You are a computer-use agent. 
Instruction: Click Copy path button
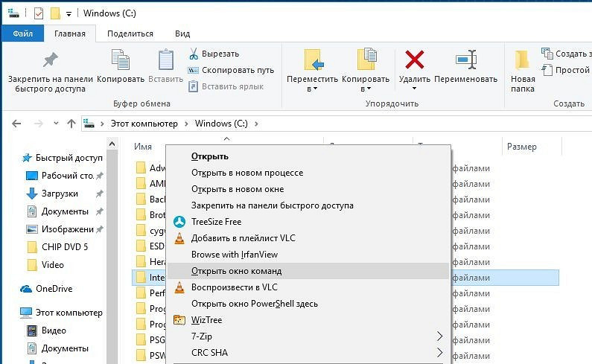click(231, 70)
